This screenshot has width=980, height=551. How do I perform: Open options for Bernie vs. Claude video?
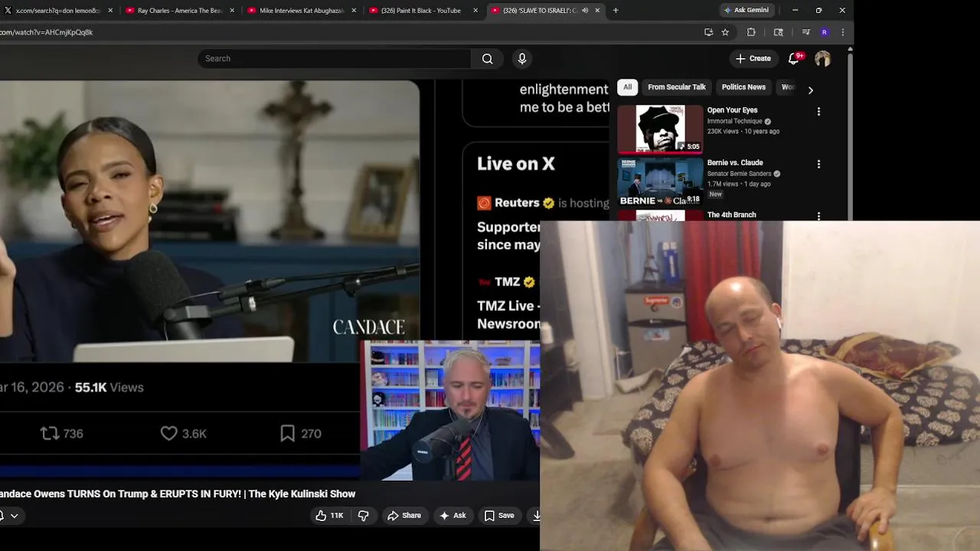coord(818,164)
